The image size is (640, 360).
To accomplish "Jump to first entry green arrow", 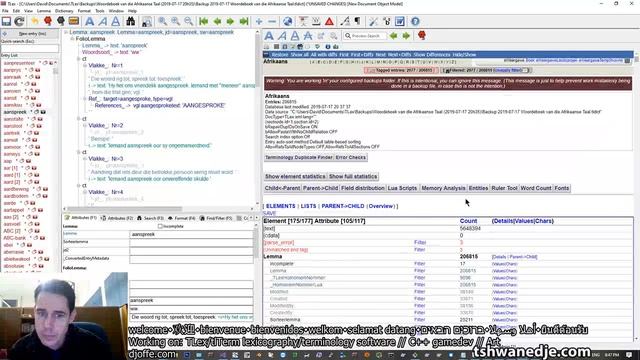I will pyautogui.click(x=203, y=21).
